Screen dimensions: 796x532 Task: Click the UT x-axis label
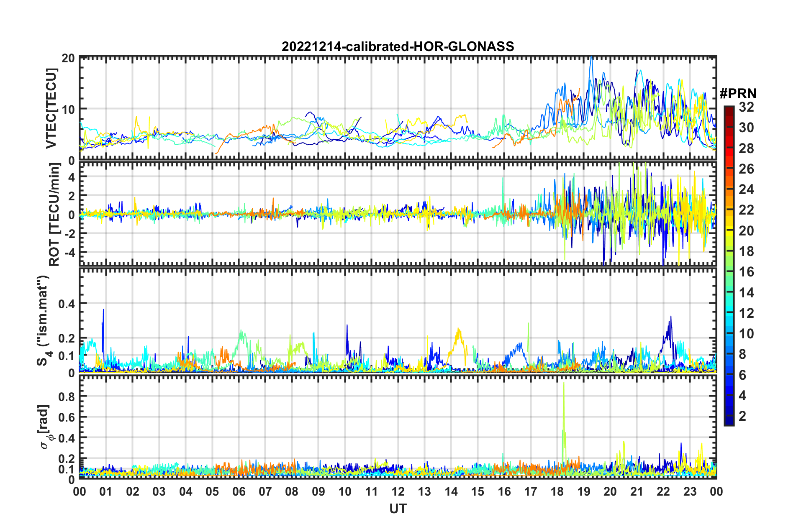coord(398,509)
